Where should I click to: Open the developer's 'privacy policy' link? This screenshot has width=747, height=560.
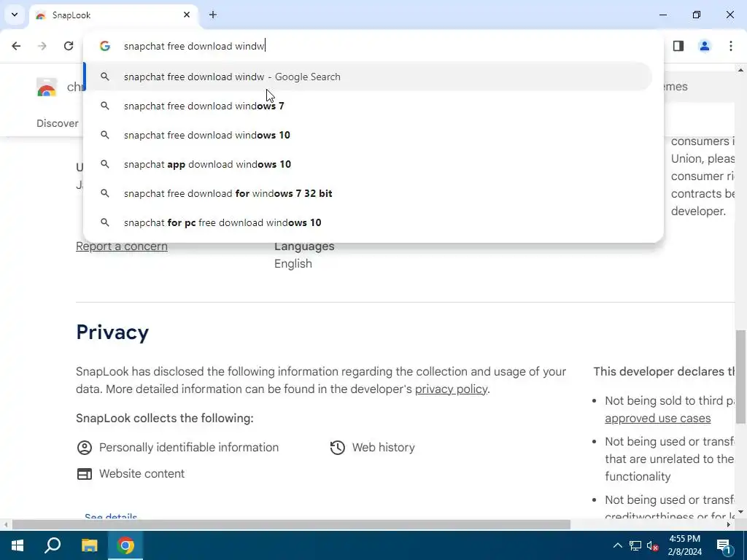tap(451, 389)
